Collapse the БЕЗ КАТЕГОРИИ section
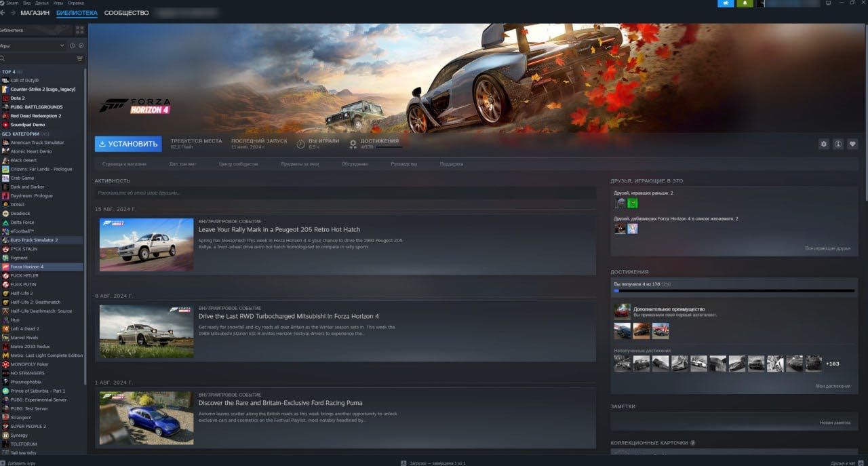The height and width of the screenshot is (466, 868). click(x=25, y=134)
